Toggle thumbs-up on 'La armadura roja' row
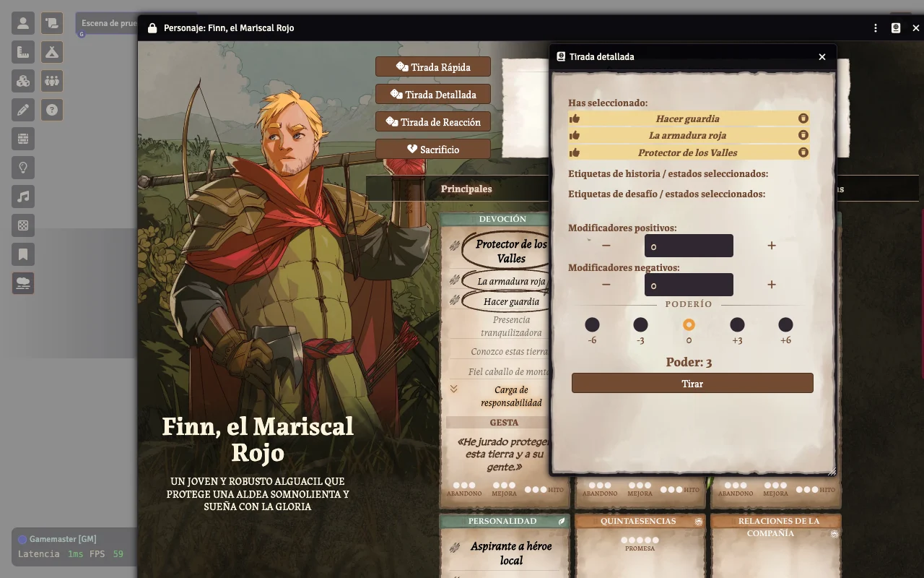Image resolution: width=924 pixels, height=578 pixels. point(575,135)
